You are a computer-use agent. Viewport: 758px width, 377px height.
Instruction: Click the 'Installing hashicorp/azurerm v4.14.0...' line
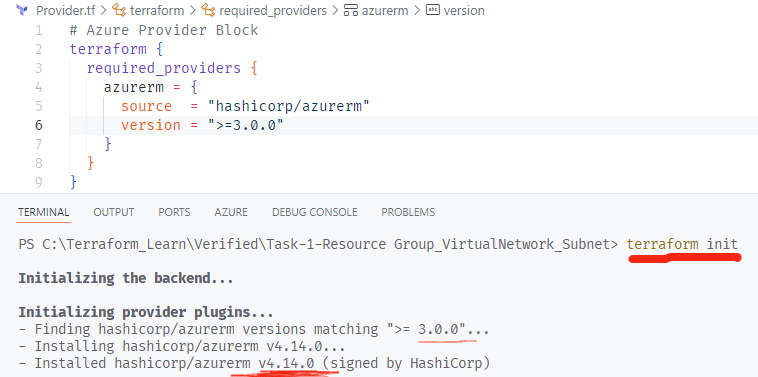point(182,347)
